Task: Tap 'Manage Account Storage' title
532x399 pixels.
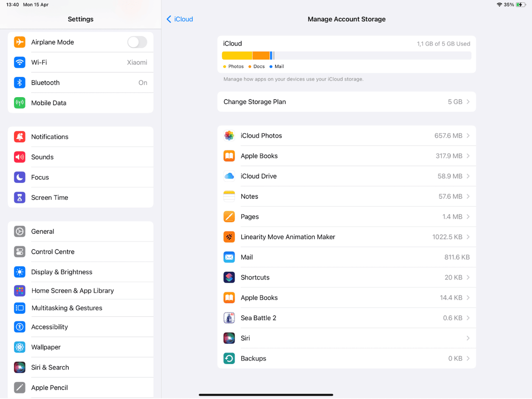Action: 346,19
